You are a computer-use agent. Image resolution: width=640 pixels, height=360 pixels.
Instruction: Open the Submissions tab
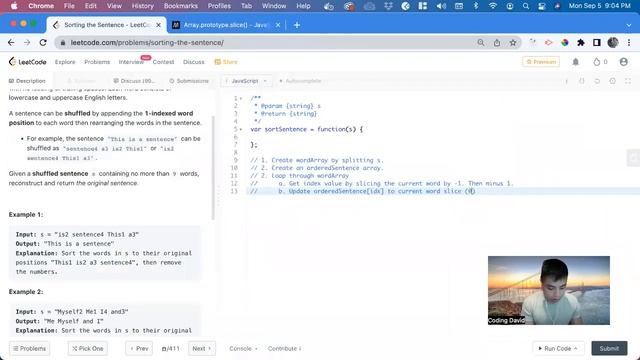(189, 81)
